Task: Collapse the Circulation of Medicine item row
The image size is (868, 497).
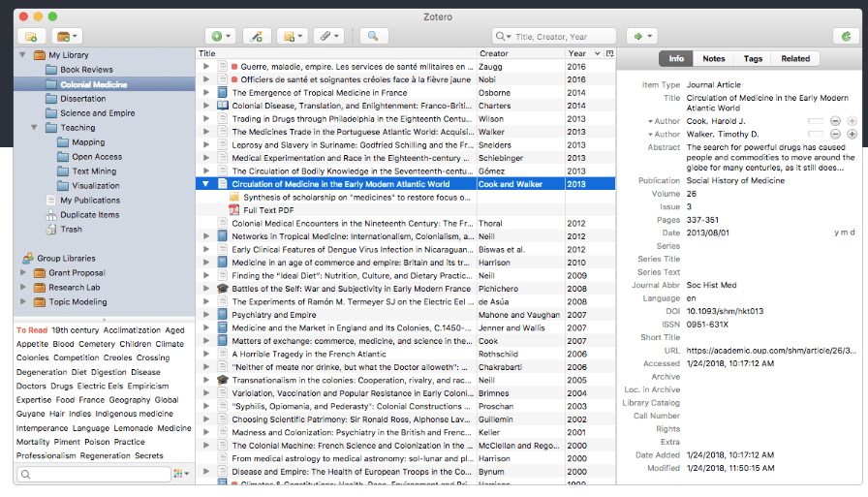Action: click(205, 183)
